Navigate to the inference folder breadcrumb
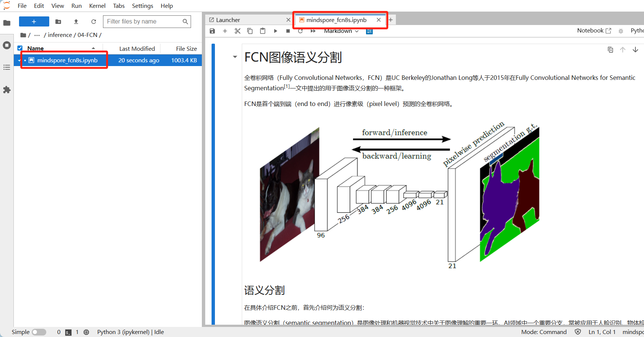644x337 pixels. click(60, 35)
